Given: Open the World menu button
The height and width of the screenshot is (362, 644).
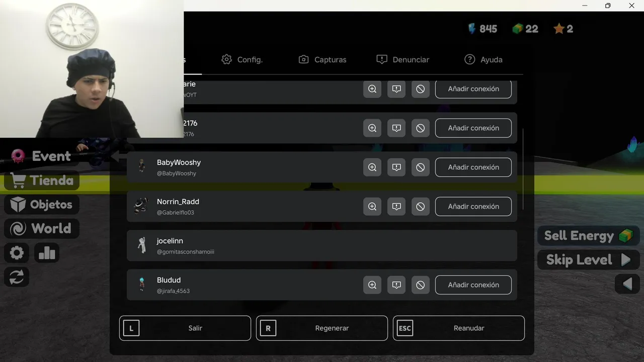Looking at the screenshot, I should point(42,229).
